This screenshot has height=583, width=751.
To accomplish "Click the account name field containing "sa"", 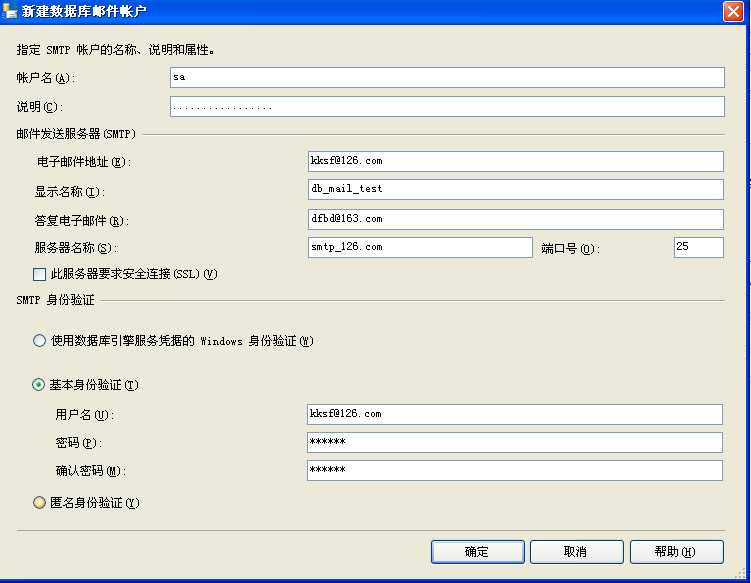I will pyautogui.click(x=447, y=78).
